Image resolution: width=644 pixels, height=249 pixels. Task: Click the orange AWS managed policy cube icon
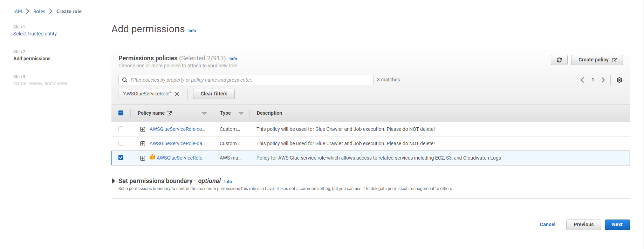click(152, 157)
